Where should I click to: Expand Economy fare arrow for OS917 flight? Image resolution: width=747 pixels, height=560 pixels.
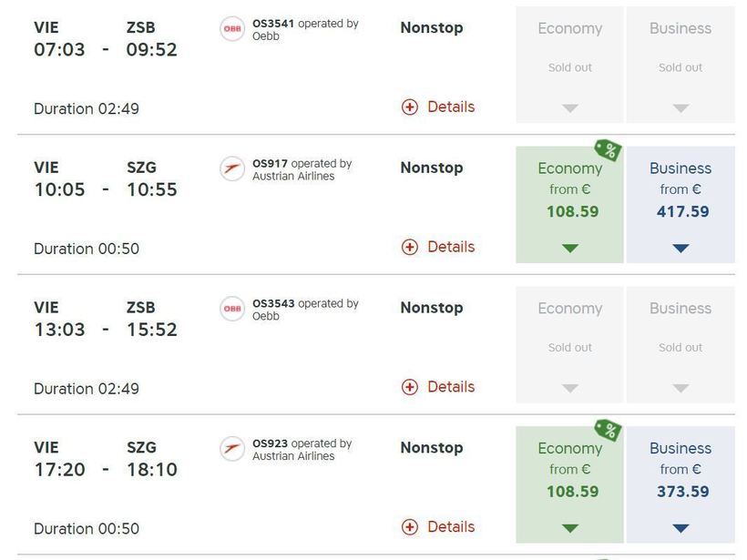570,248
